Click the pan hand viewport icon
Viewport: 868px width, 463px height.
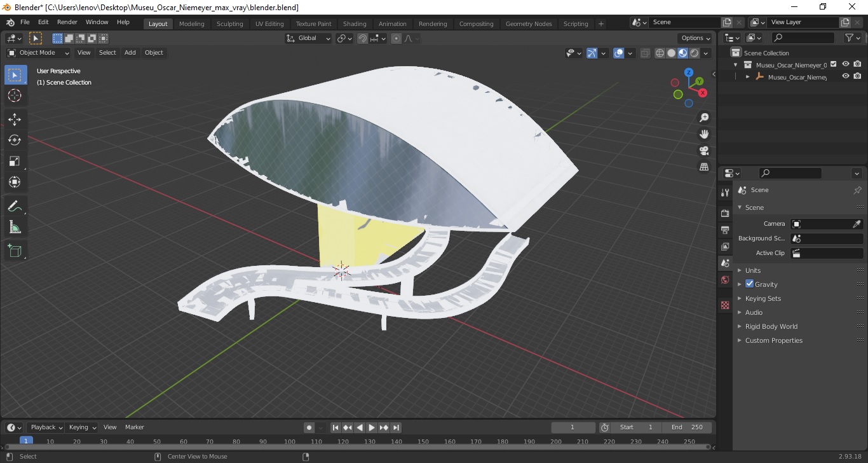704,134
